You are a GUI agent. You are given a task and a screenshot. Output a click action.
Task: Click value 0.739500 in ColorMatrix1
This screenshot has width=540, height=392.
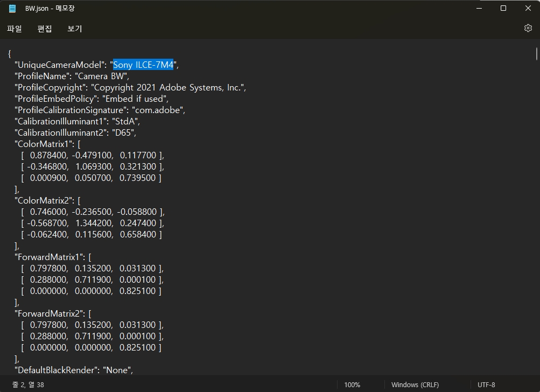pos(137,178)
